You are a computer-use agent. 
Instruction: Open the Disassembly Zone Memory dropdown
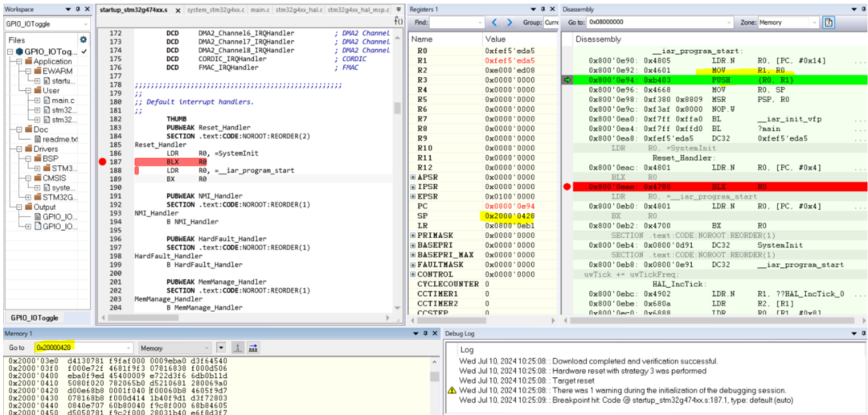point(816,23)
